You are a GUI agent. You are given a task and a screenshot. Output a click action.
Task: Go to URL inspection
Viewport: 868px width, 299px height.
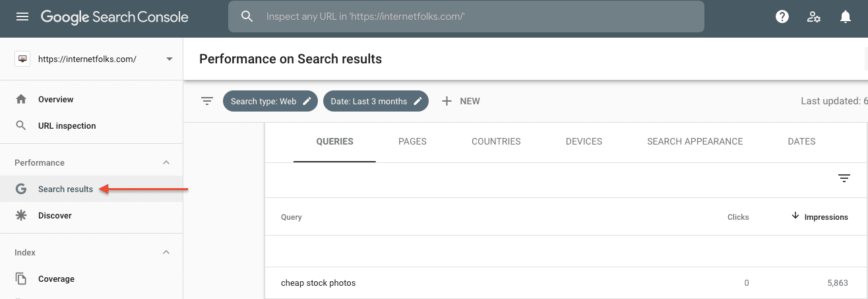(x=67, y=125)
